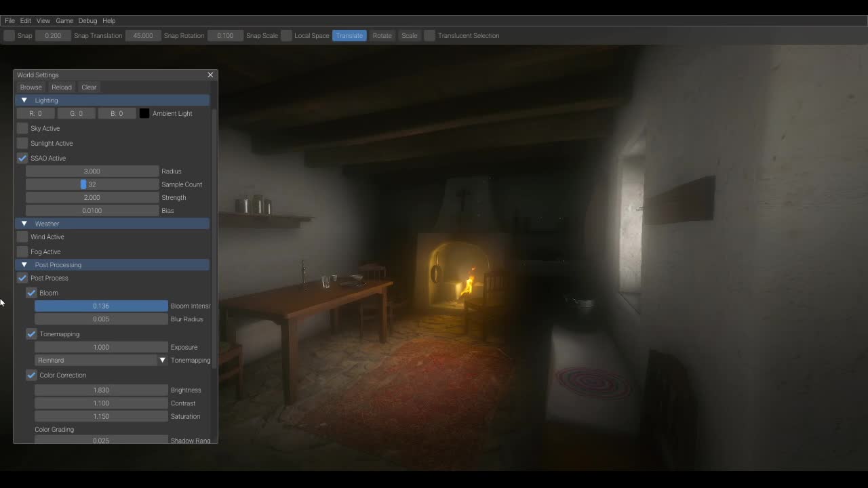Close the World Settings panel
Image resolution: width=868 pixels, height=488 pixels.
[x=210, y=75]
